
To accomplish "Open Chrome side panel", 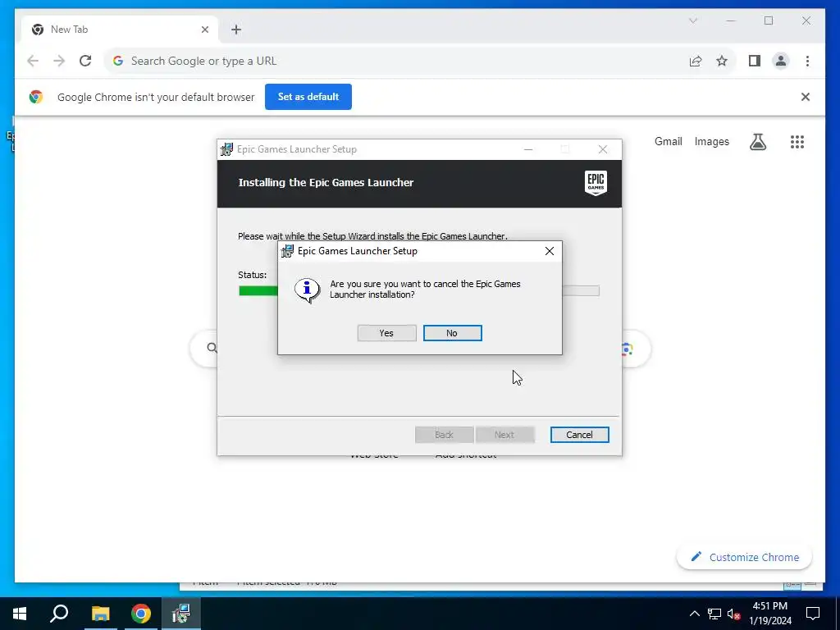I will click(755, 61).
